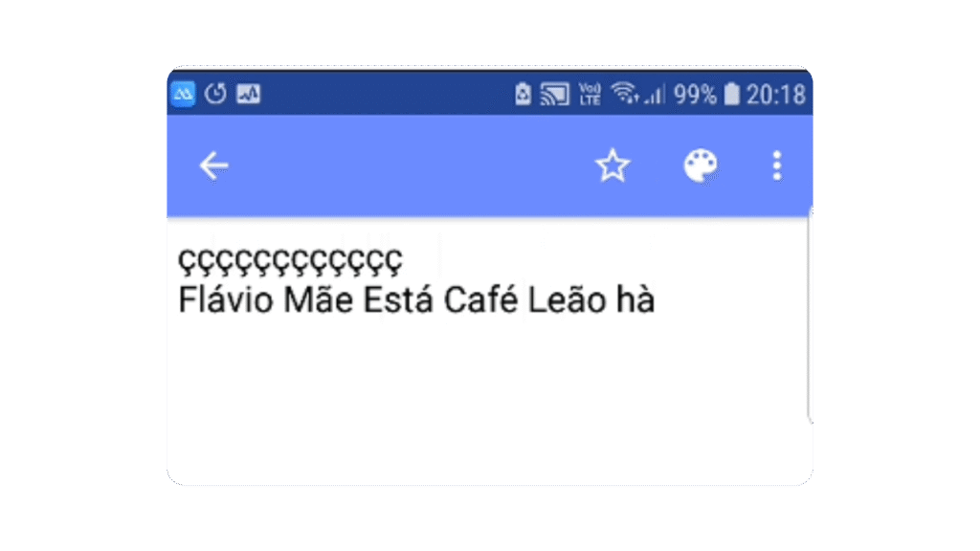980x551 pixels.
Task: Place the cursor on the word Leão
Action: coord(567,299)
